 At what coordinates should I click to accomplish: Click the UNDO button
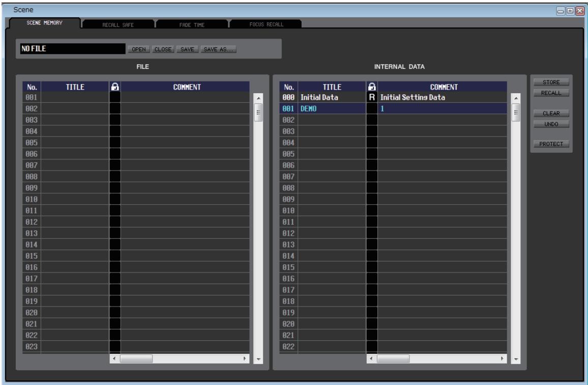pyautogui.click(x=551, y=124)
